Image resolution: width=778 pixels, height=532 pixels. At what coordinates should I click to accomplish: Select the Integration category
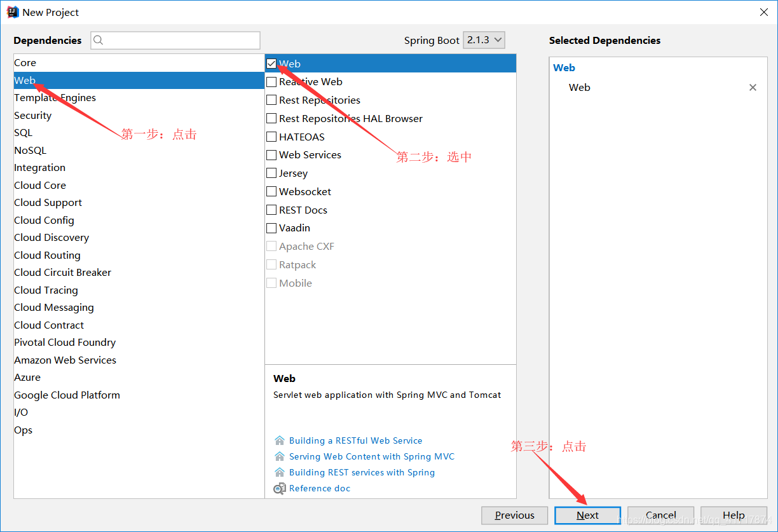click(x=139, y=168)
